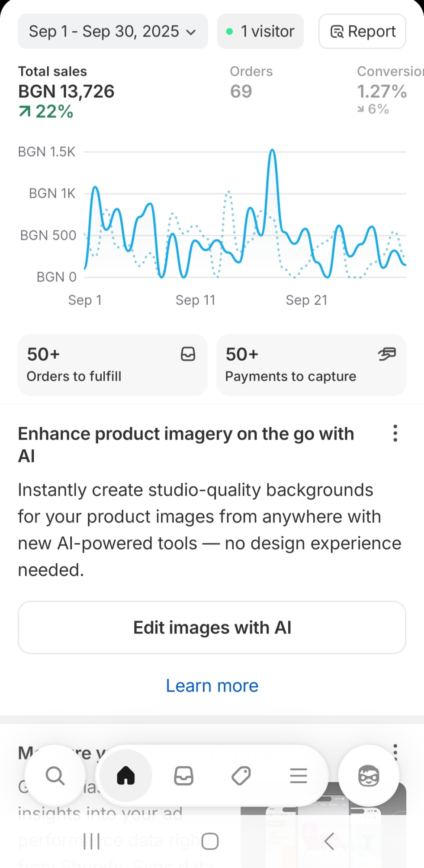Image resolution: width=424 pixels, height=868 pixels.
Task: Tap the Total sales metric
Action: (x=66, y=91)
